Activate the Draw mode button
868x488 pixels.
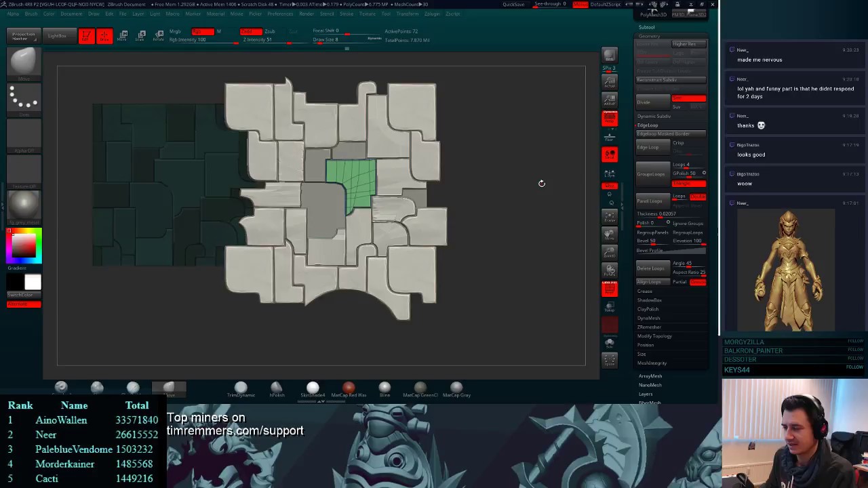(x=104, y=36)
